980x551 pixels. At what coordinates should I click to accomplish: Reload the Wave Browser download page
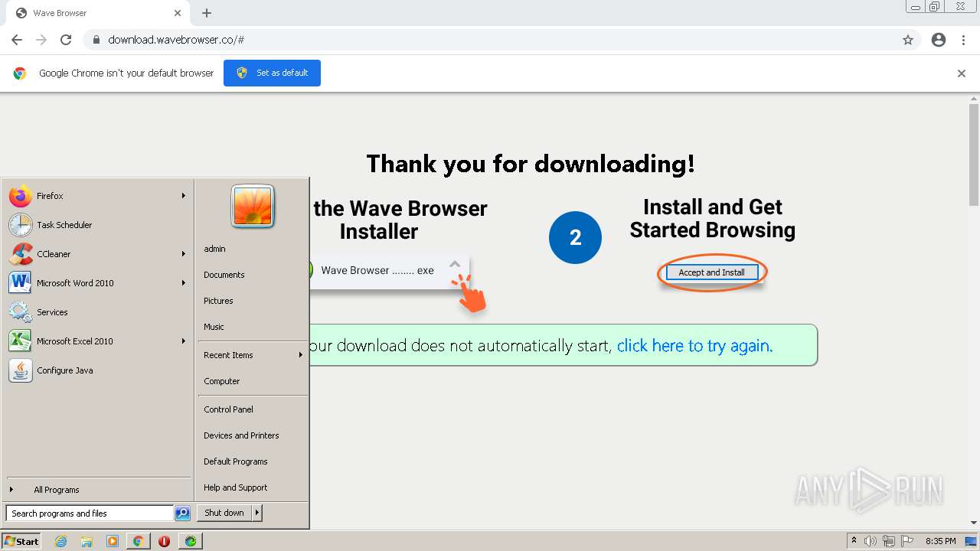tap(66, 40)
